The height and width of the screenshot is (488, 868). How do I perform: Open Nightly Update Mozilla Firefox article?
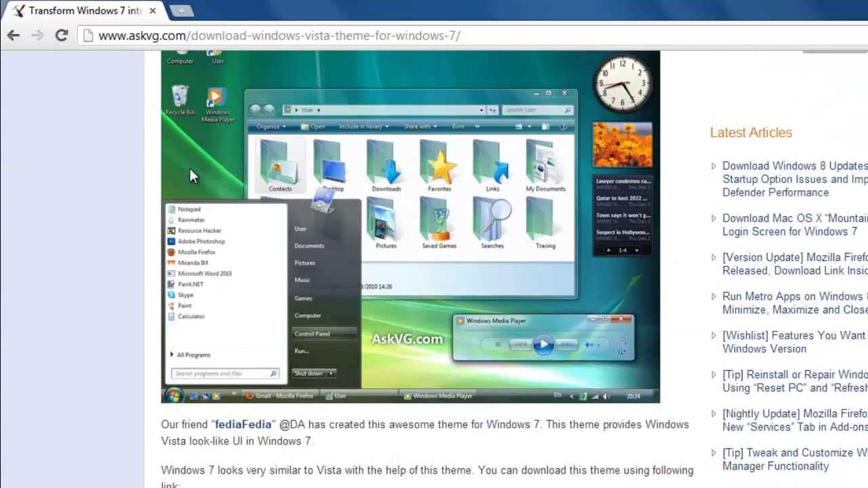coord(795,420)
